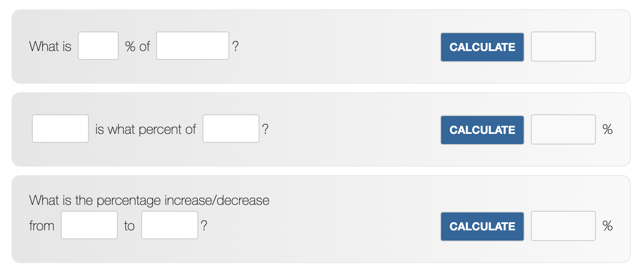This screenshot has width=644, height=272.
Task: Click the input before "is what percent of"
Action: point(60,129)
